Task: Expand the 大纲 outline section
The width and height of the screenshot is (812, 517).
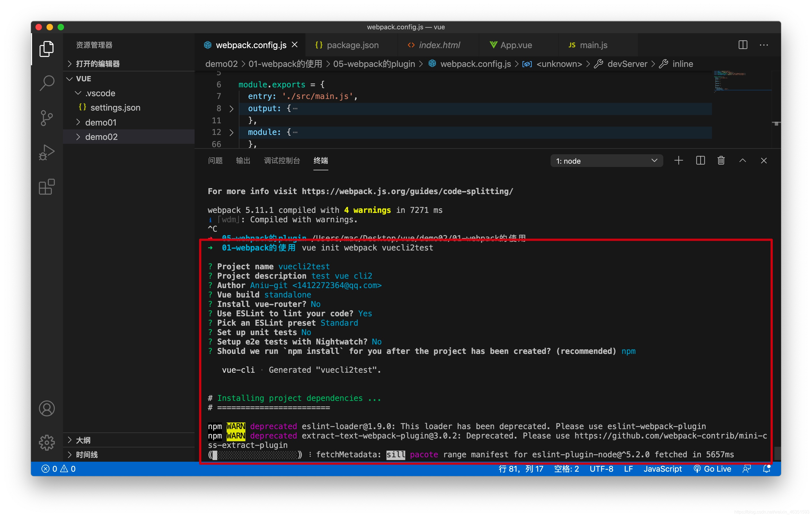Action: 129,440
